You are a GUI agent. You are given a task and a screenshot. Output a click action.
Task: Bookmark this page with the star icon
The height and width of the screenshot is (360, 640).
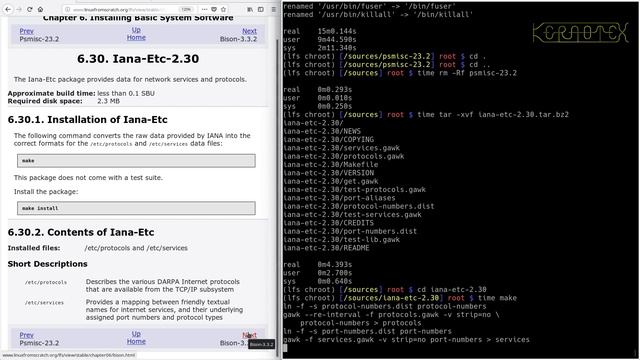tap(223, 9)
